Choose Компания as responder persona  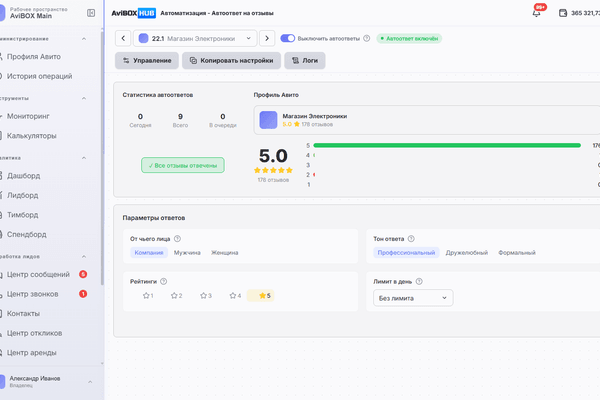pyautogui.click(x=149, y=253)
